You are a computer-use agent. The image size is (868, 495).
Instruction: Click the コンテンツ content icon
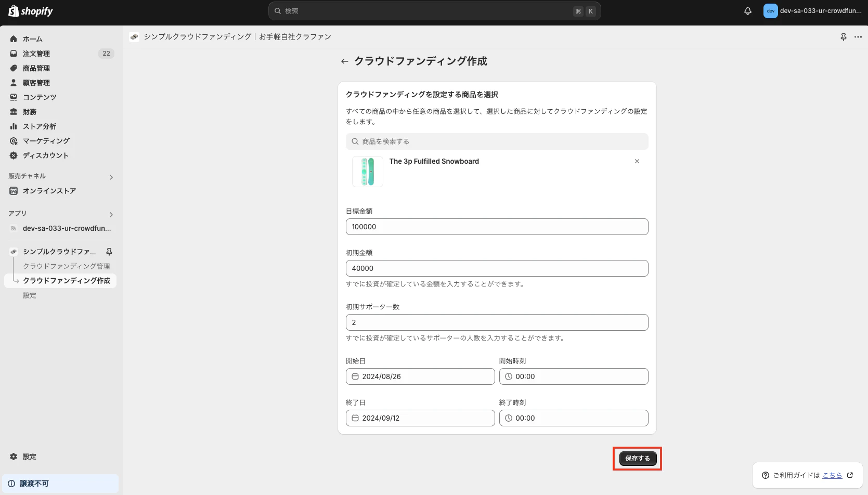click(13, 97)
